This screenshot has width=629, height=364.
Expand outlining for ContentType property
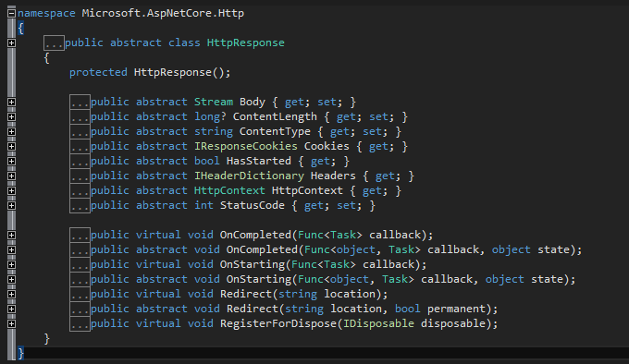12,132
